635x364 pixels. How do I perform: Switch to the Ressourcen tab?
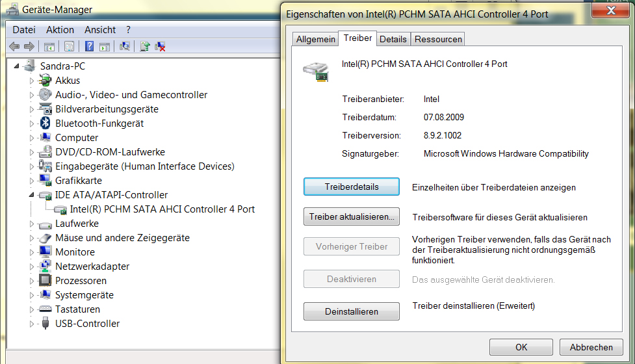click(x=438, y=39)
